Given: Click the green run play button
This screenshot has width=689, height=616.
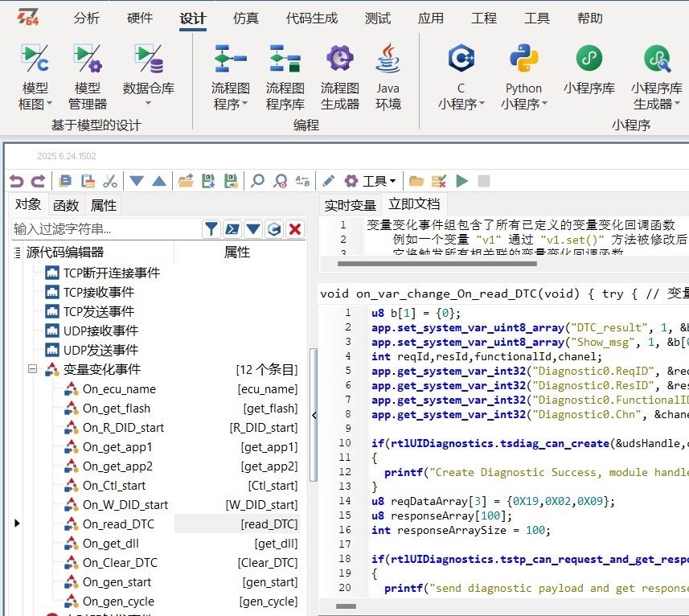Looking at the screenshot, I should (x=461, y=181).
